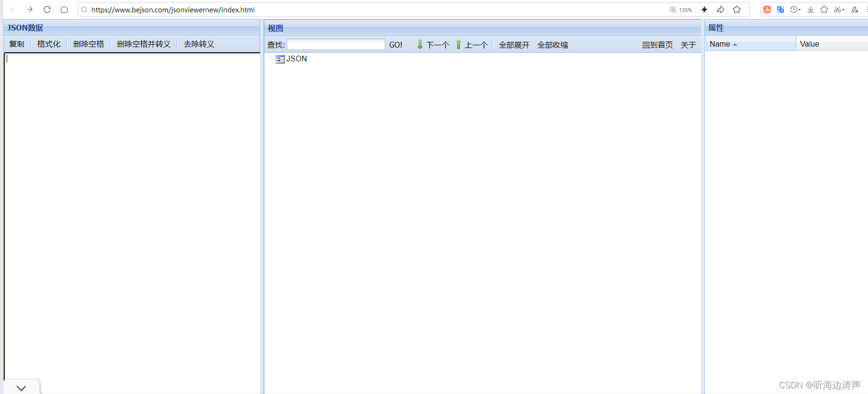Click the JSON node object icon
The height and width of the screenshot is (394, 868).
point(280,59)
